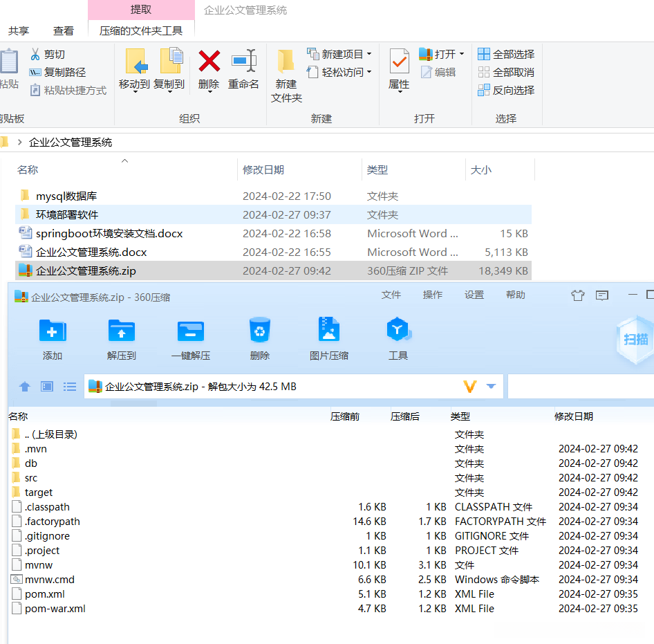
Task: Select 企业公文管理系统.zip file in Explorer
Action: coord(273,271)
